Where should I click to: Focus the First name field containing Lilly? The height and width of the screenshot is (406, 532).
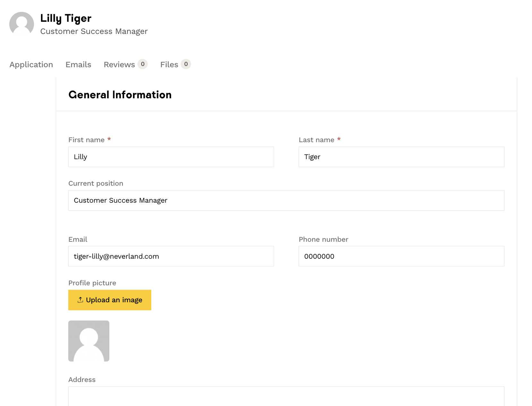(x=171, y=157)
